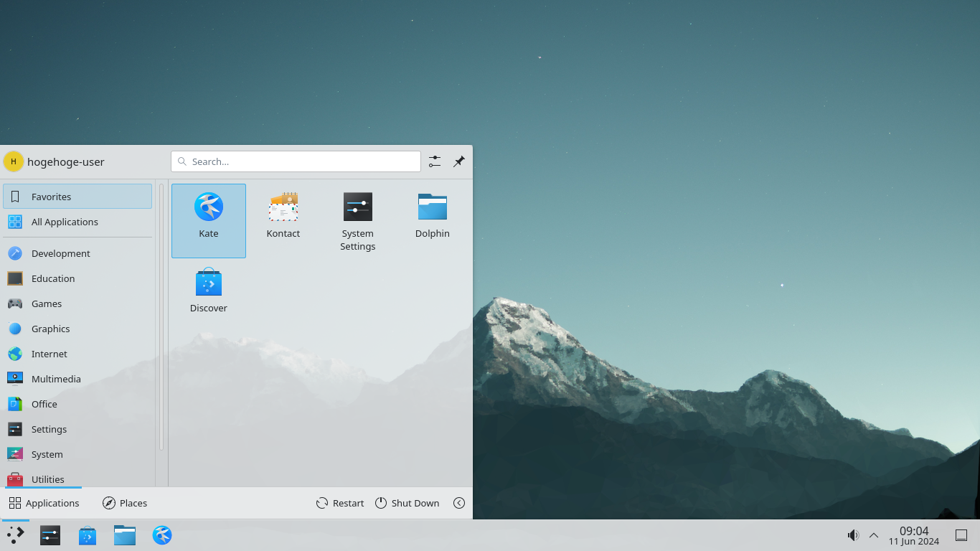This screenshot has height=551, width=980.
Task: Browse the Office category
Action: 77,404
